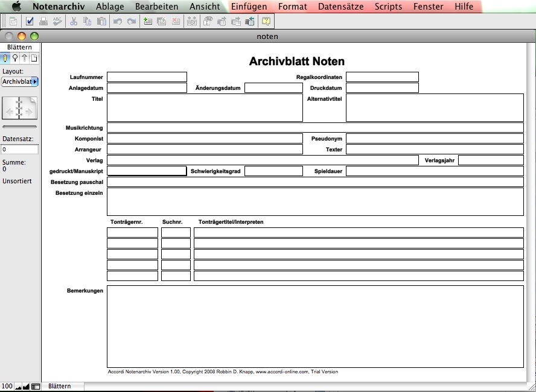Click the Texter field
536x392 pixels.
[x=435, y=149]
